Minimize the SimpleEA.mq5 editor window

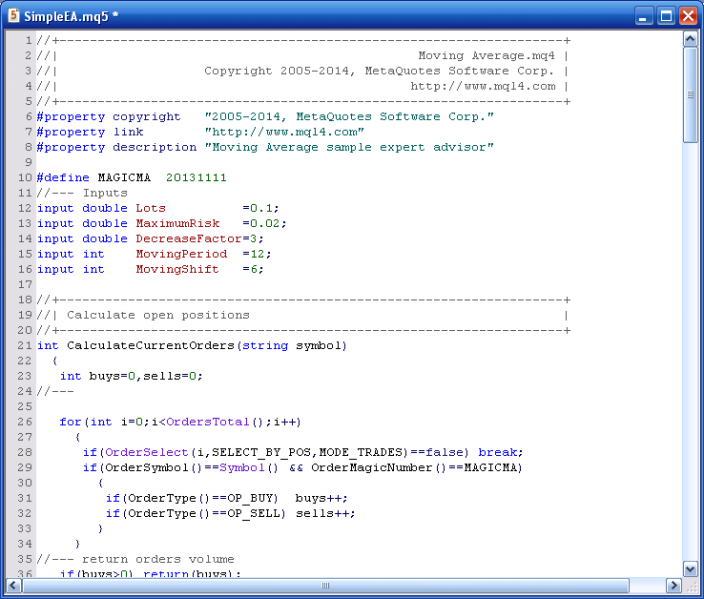644,15
